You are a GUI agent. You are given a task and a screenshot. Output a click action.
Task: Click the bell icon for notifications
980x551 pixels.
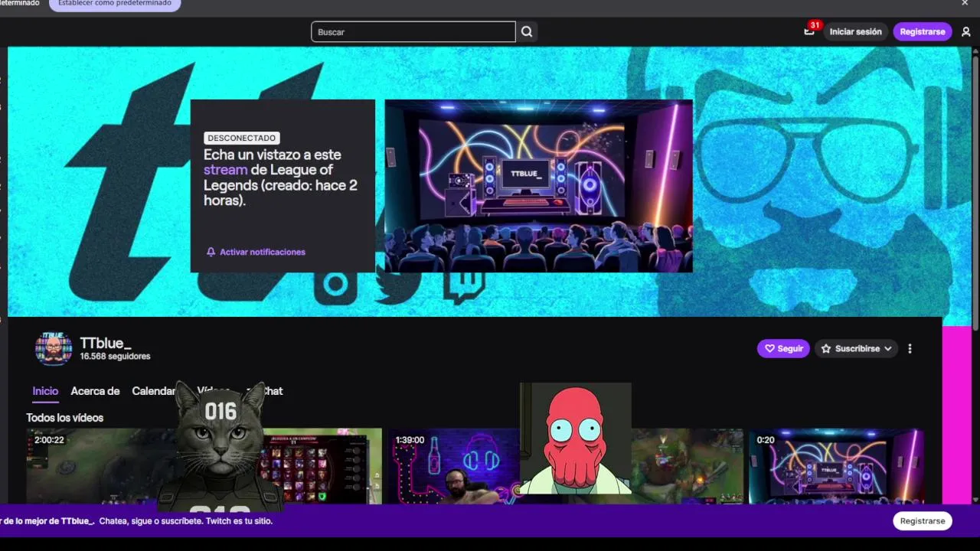click(x=211, y=252)
